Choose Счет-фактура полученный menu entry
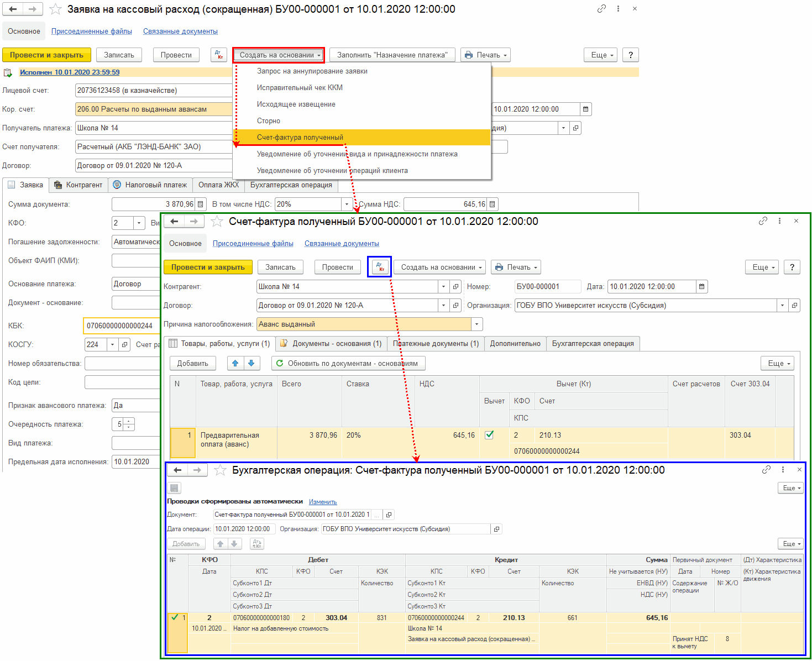The width and height of the screenshot is (812, 661). click(x=362, y=137)
